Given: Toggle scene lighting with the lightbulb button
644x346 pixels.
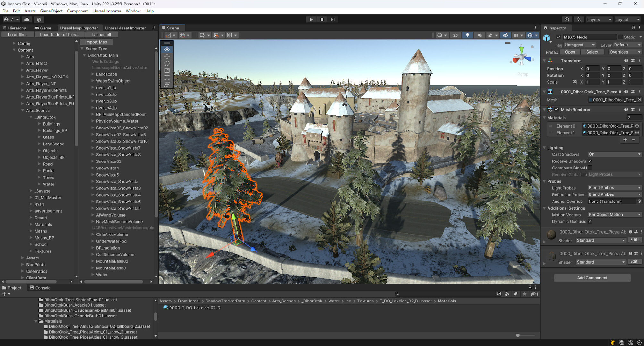Looking at the screenshot, I should 467,35.
